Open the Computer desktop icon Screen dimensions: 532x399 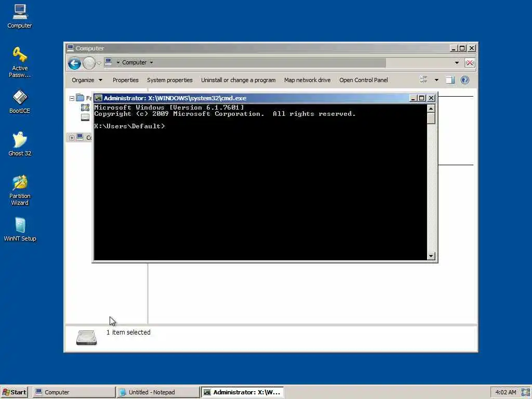pos(20,16)
